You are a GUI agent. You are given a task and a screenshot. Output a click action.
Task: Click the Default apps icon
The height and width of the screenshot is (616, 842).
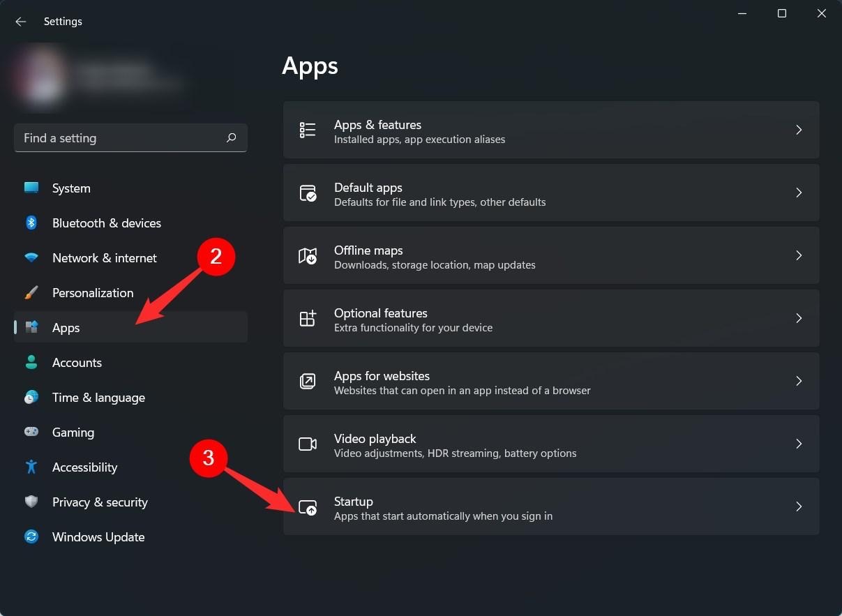pyautogui.click(x=308, y=193)
